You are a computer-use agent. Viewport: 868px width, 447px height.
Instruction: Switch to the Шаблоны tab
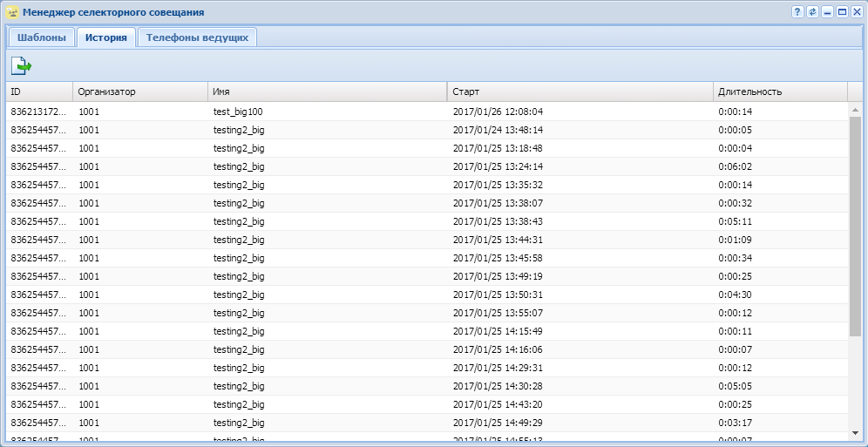click(42, 37)
